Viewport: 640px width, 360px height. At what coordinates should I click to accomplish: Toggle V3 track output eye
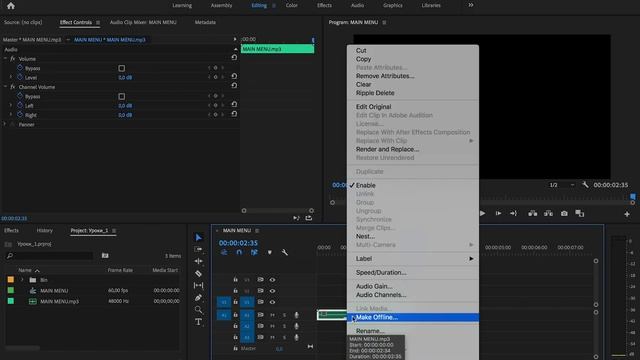272,280
